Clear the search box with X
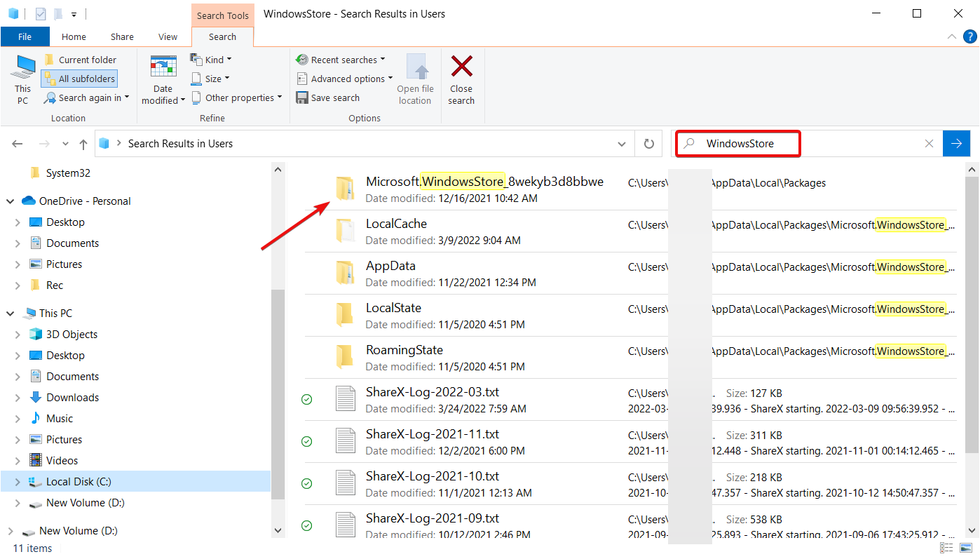980x559 pixels. (x=929, y=144)
